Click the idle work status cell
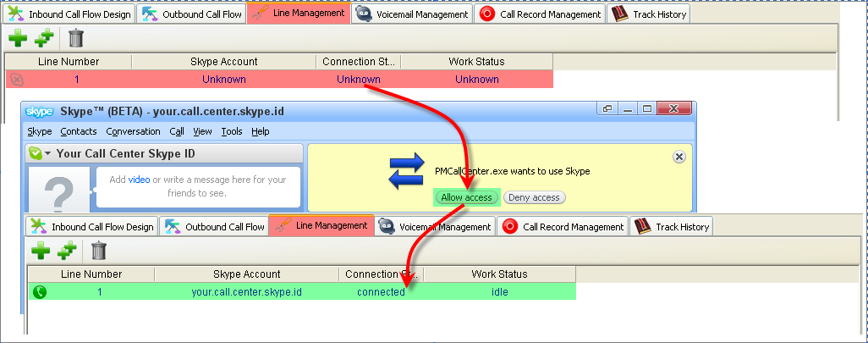The width and height of the screenshot is (868, 343). 499,291
